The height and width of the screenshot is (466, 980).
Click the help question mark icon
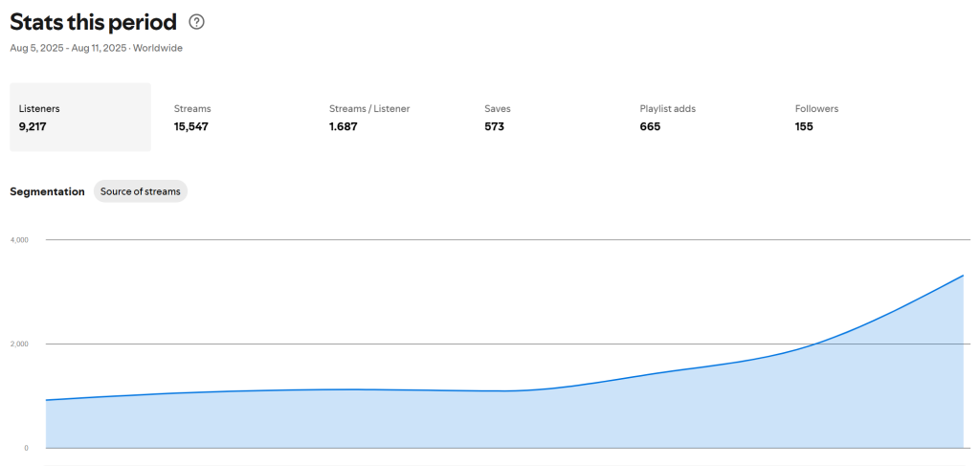point(196,22)
